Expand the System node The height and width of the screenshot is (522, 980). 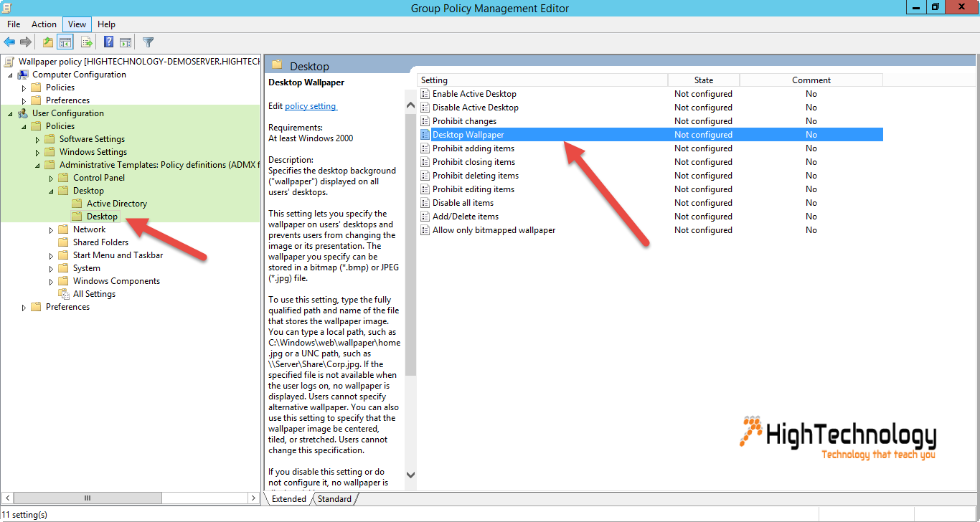(51, 268)
